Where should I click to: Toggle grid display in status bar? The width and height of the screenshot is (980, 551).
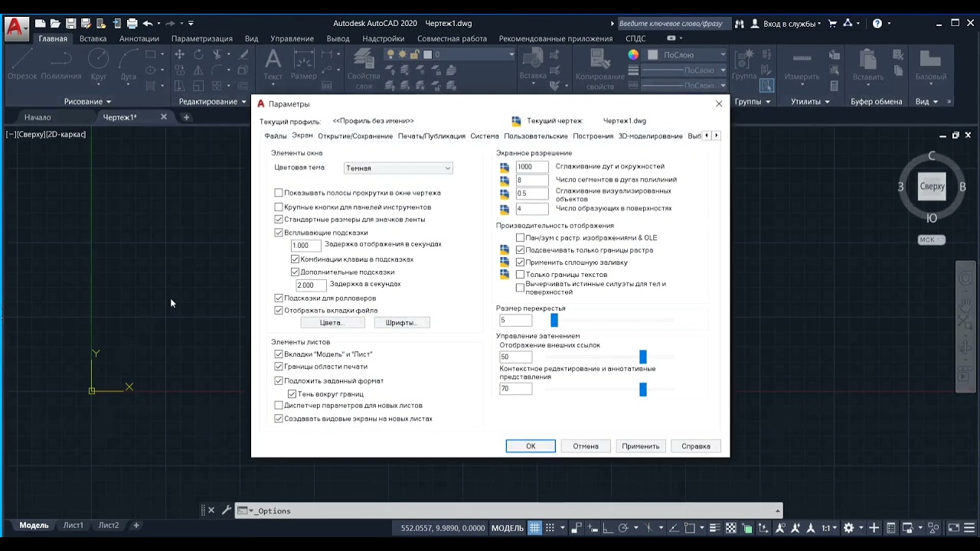(x=534, y=527)
